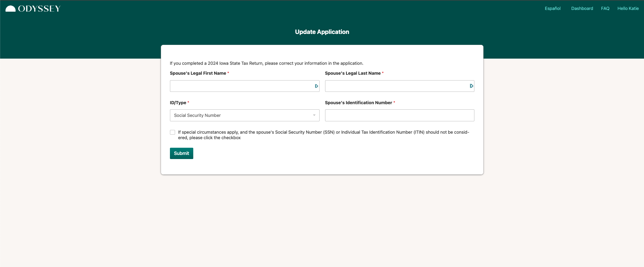This screenshot has width=644, height=267.
Task: Click the "ID/Type" field label
Action: tap(178, 103)
